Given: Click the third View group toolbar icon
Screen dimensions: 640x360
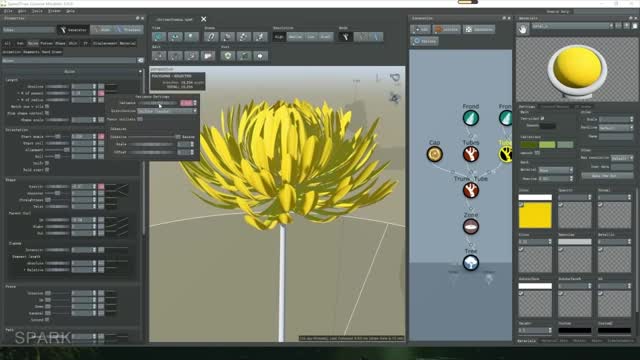Looking at the screenshot, I should click(x=191, y=37).
